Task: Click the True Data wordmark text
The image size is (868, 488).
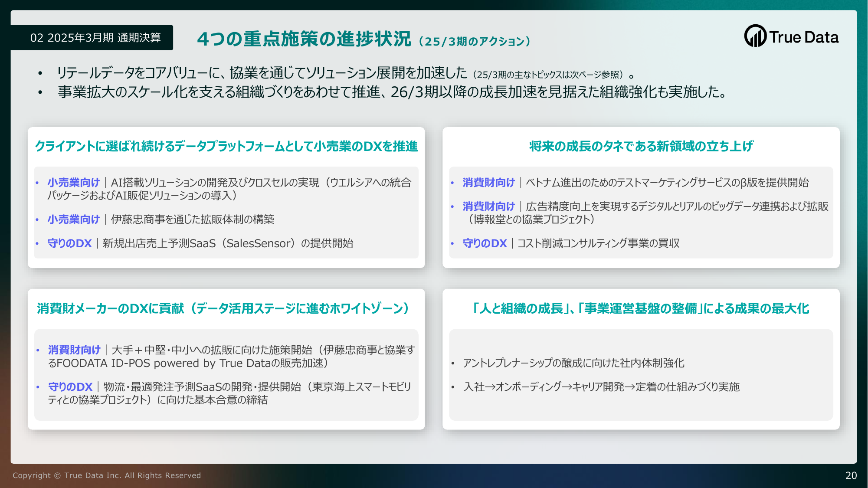Action: 804,37
